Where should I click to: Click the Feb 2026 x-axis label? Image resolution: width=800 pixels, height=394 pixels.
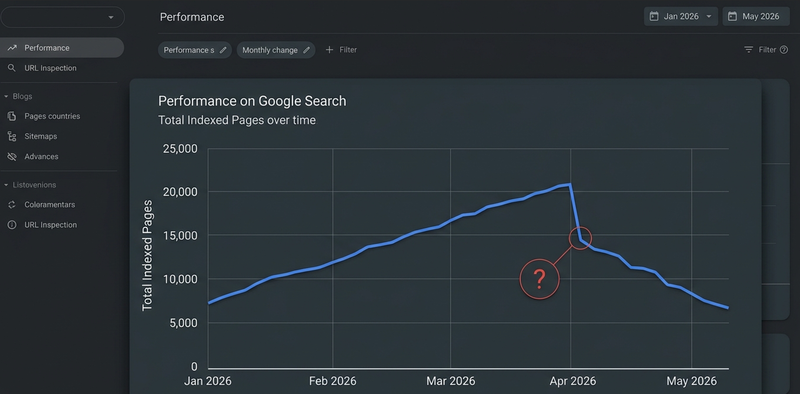333,381
